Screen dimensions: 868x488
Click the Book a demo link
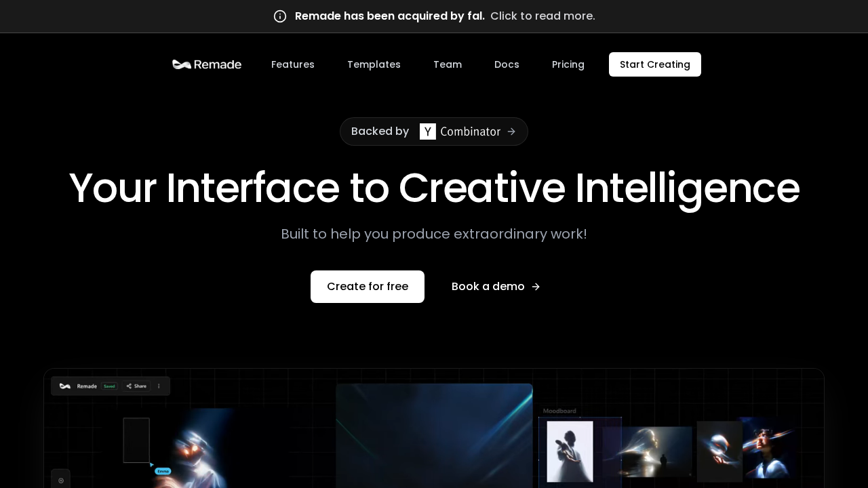click(488, 286)
